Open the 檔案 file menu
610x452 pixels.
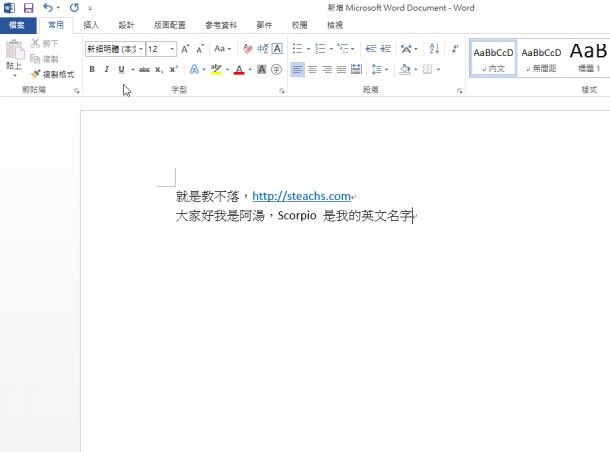(17, 25)
